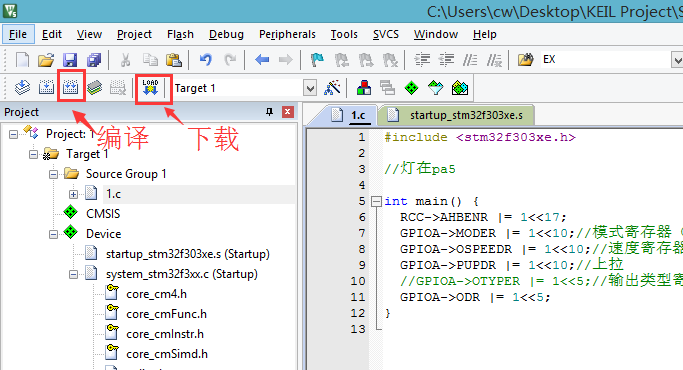Switch to startup_stm32f303xe.s tab
This screenshot has width=683, height=370.
click(x=456, y=115)
